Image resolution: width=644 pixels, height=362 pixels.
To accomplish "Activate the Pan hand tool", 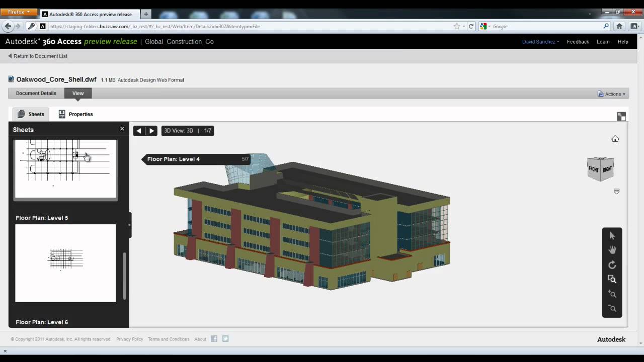I will (612, 250).
